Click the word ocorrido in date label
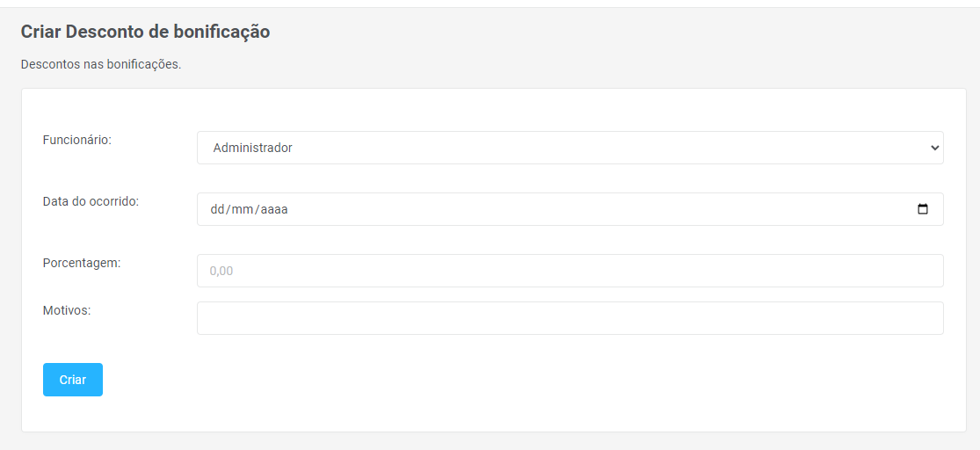Screen dimensions: 980x450 tap(114, 201)
